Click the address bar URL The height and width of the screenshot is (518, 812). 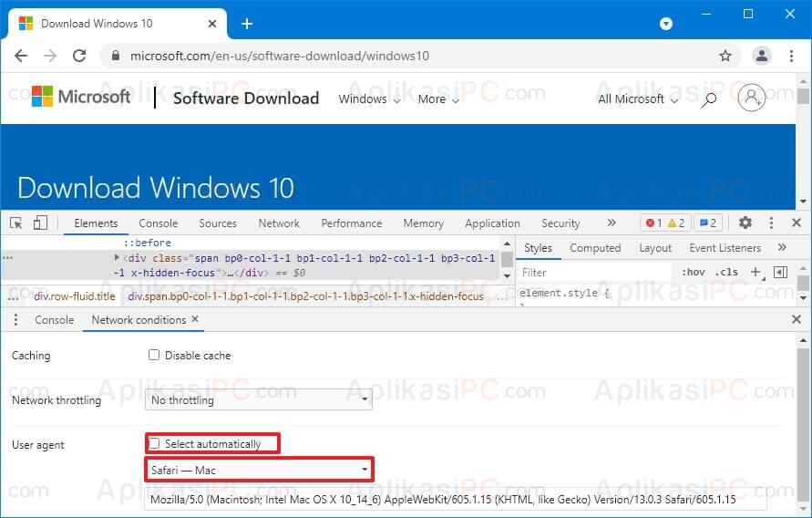[280, 56]
